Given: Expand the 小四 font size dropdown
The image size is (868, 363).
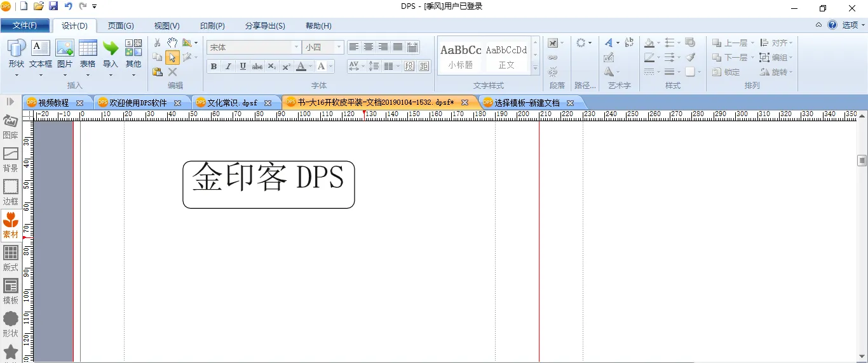Looking at the screenshot, I should coord(339,48).
